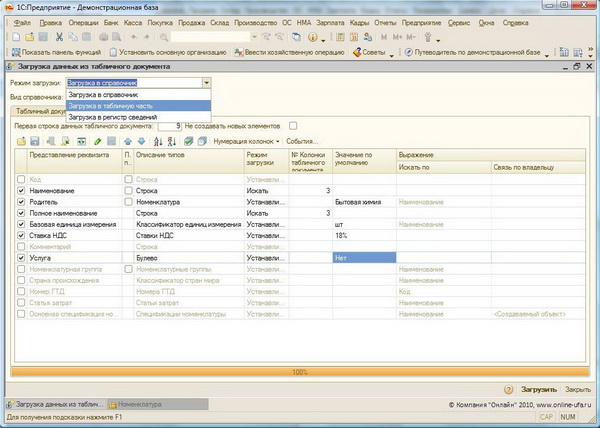Click the highlighted 'Нет' default value cell

(x=364, y=258)
